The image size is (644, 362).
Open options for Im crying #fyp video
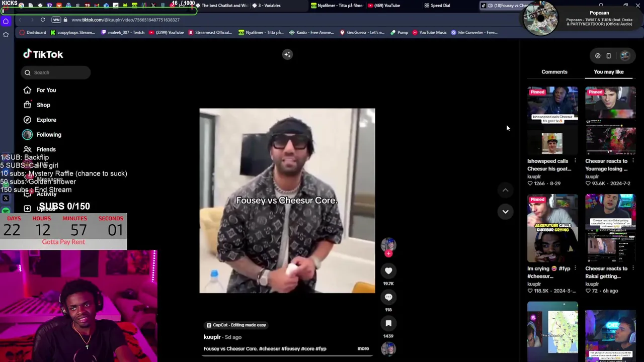(575, 268)
